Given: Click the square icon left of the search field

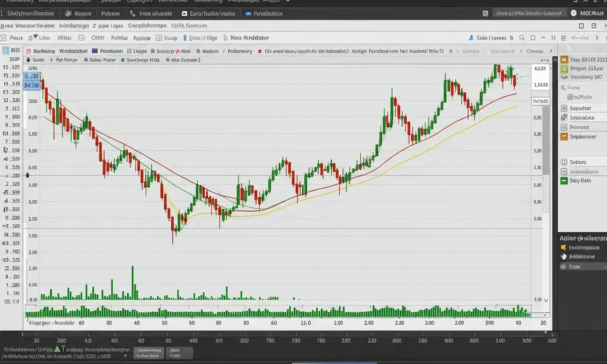Looking at the screenshot, I should point(485,13).
